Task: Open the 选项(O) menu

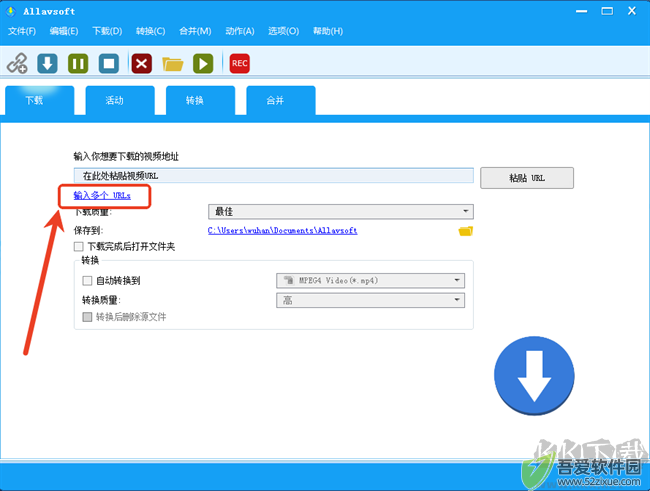Action: pyautogui.click(x=283, y=31)
